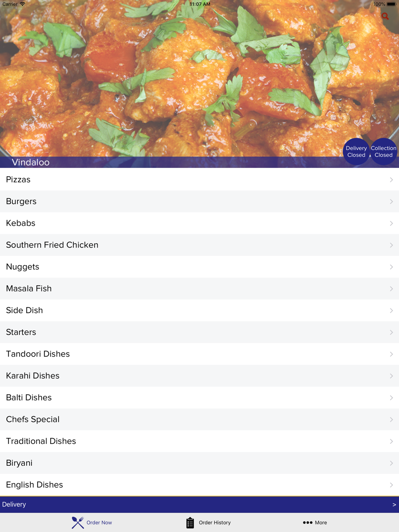Tap the Collection Closed circle badge

point(383,152)
